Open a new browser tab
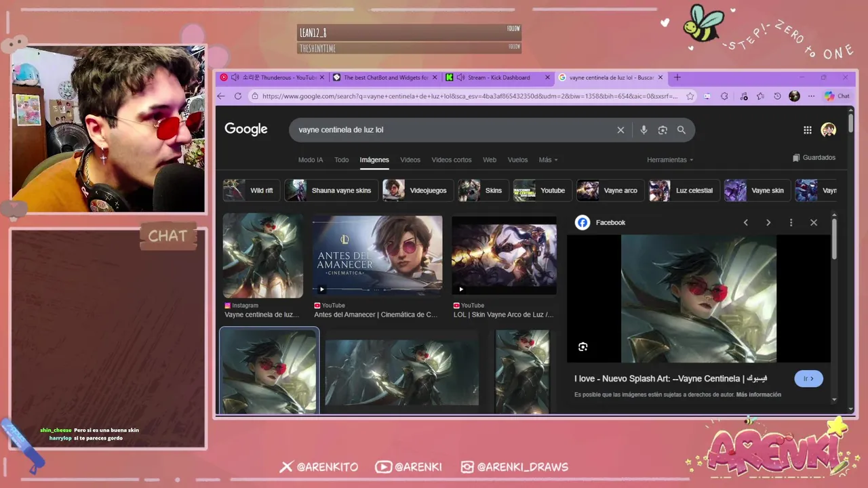 677,77
